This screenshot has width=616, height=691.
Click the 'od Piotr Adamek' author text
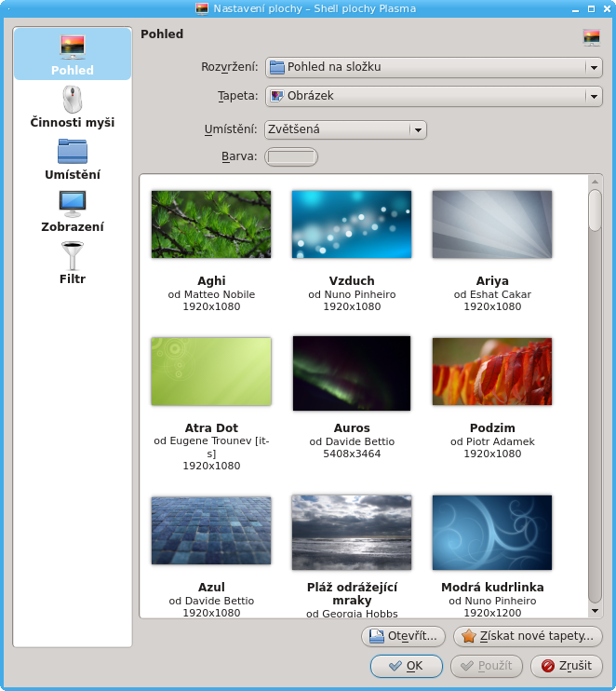tap(492, 441)
